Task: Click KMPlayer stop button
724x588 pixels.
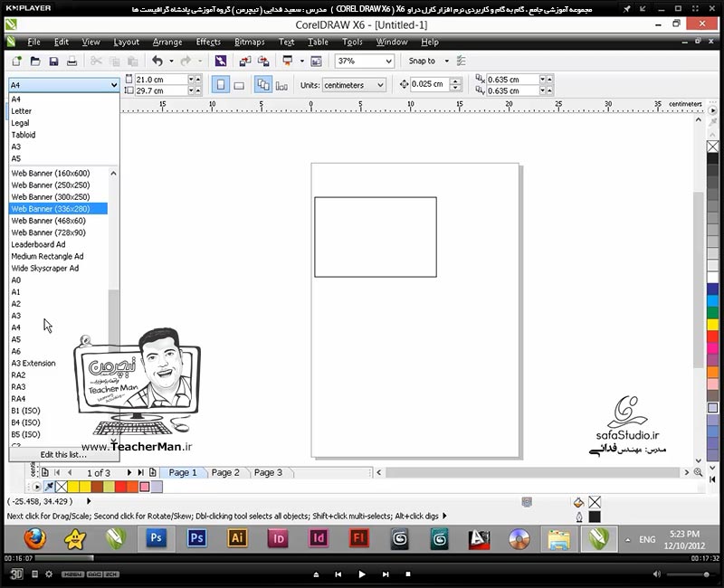Action: 408,574
